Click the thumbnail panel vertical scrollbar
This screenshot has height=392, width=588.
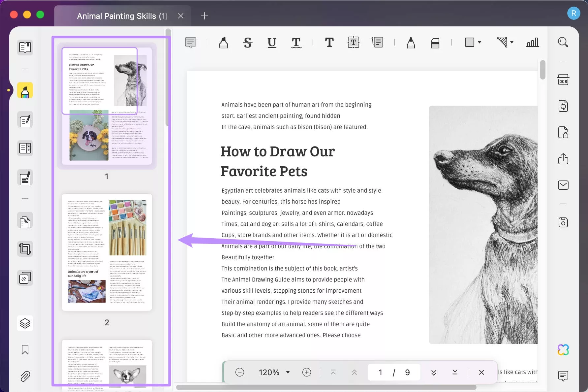(x=168, y=77)
